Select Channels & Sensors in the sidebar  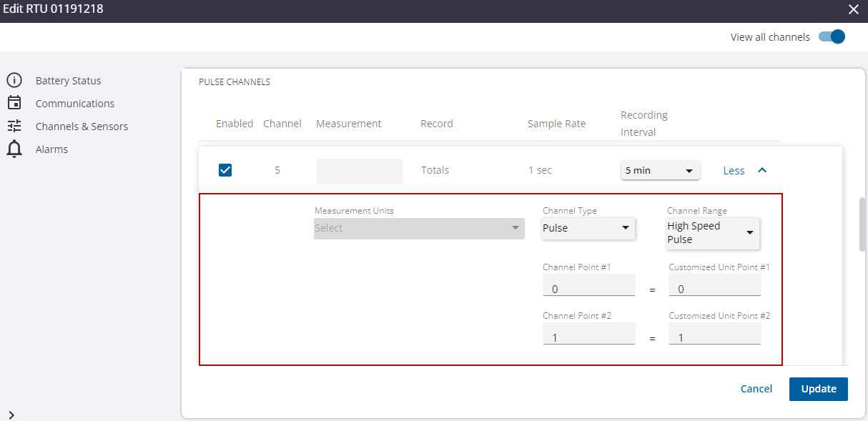82,126
